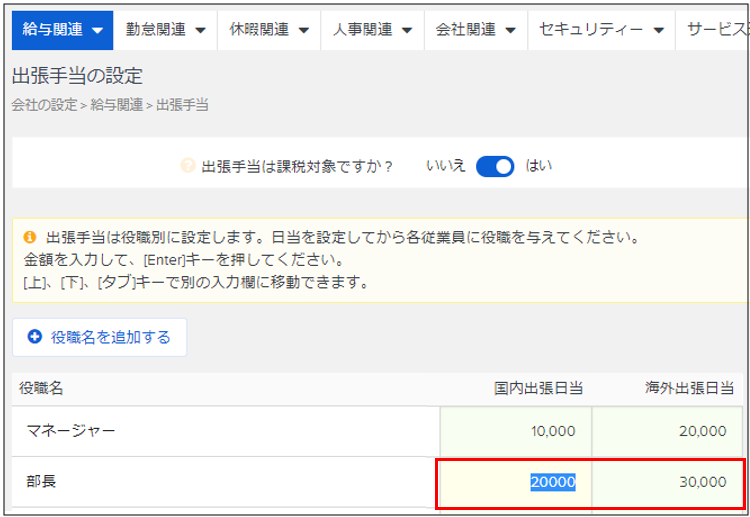This screenshot has width=750, height=517.
Task: Open the 会社関連 menu
Action: click(x=475, y=30)
